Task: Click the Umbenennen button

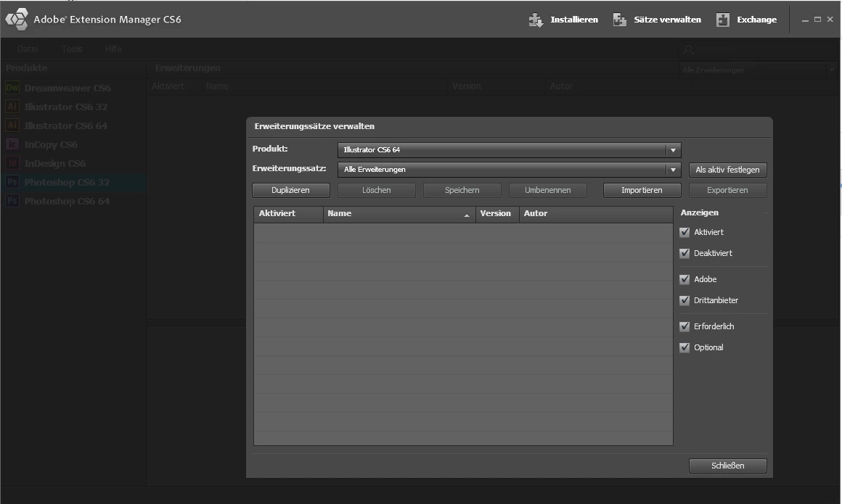Action: (548, 190)
